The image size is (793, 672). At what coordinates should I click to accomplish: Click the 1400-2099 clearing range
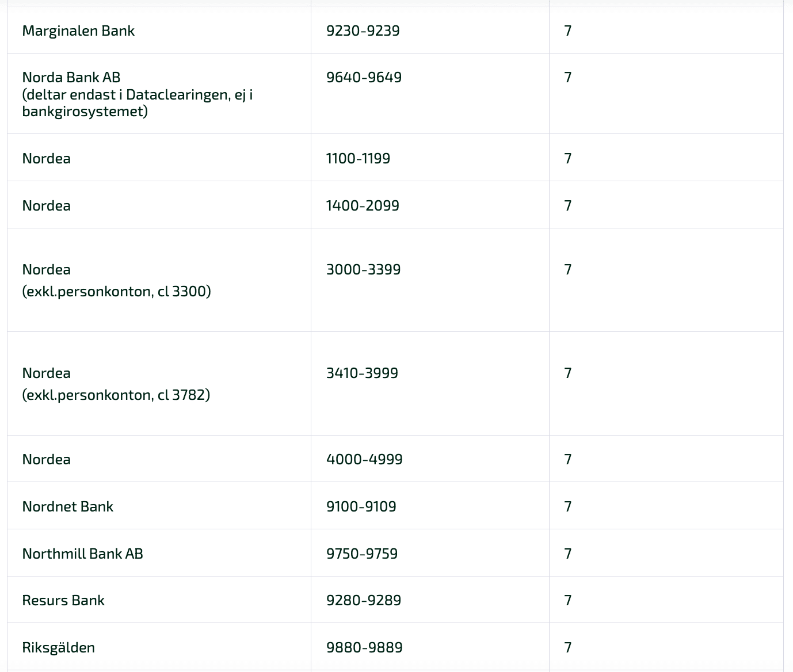click(363, 205)
